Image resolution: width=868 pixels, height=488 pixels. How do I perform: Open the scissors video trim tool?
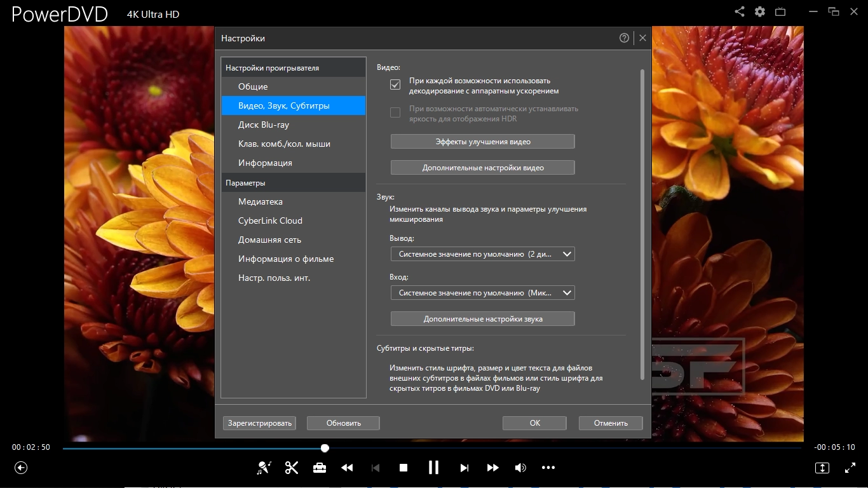click(292, 468)
